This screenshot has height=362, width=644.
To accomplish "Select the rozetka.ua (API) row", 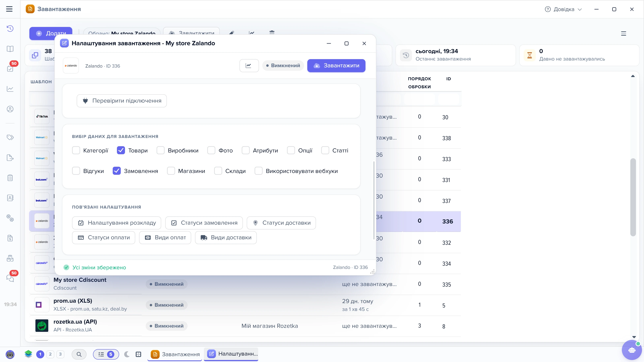I will (x=245, y=326).
